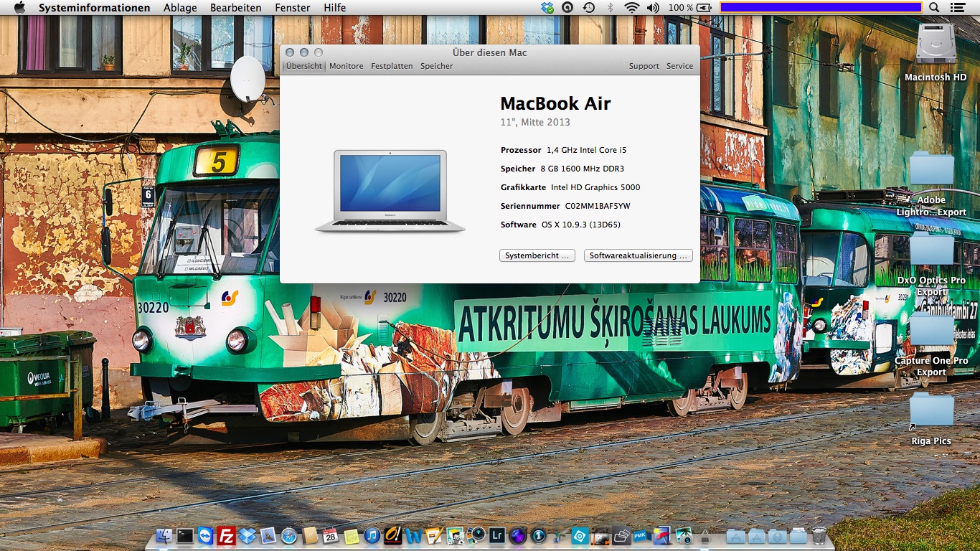
Task: Open the Fenster menu
Action: (x=293, y=8)
